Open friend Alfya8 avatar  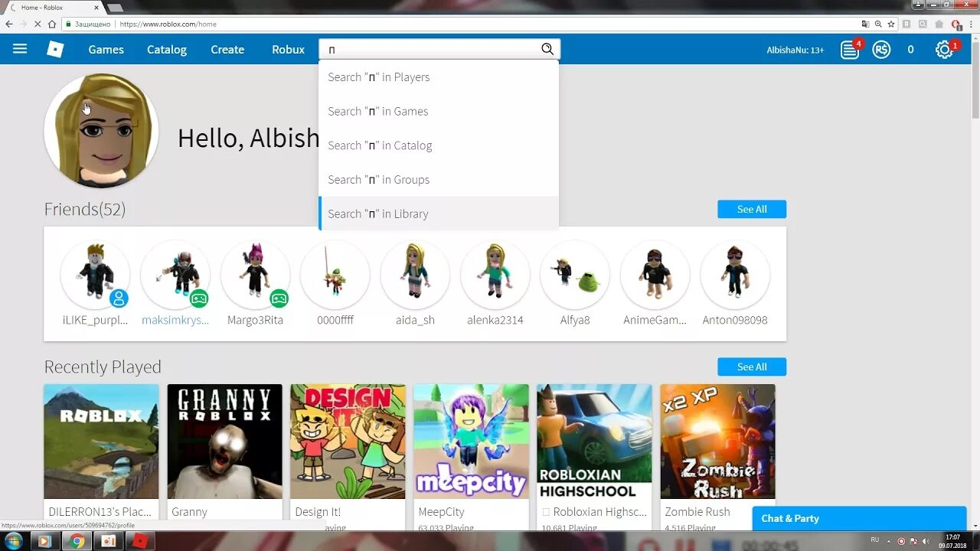(575, 275)
